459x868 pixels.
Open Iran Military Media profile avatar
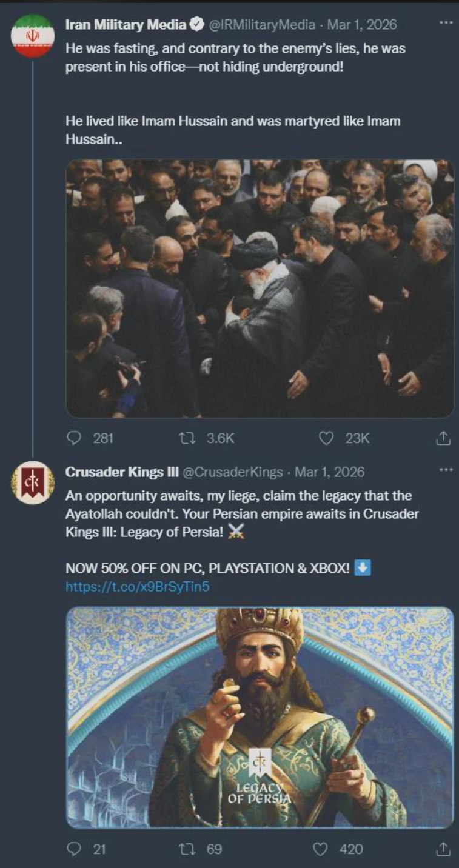pos(33,36)
